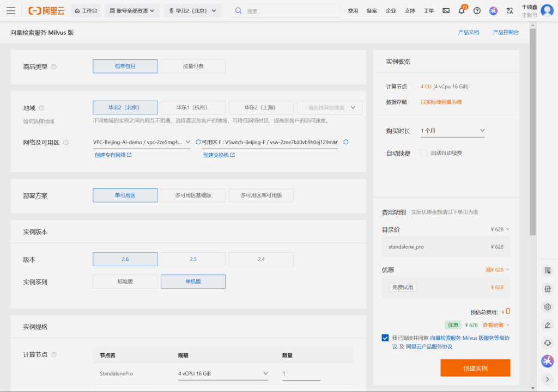Select instance series 标准版
The width and height of the screenshot is (558, 392).
click(125, 281)
